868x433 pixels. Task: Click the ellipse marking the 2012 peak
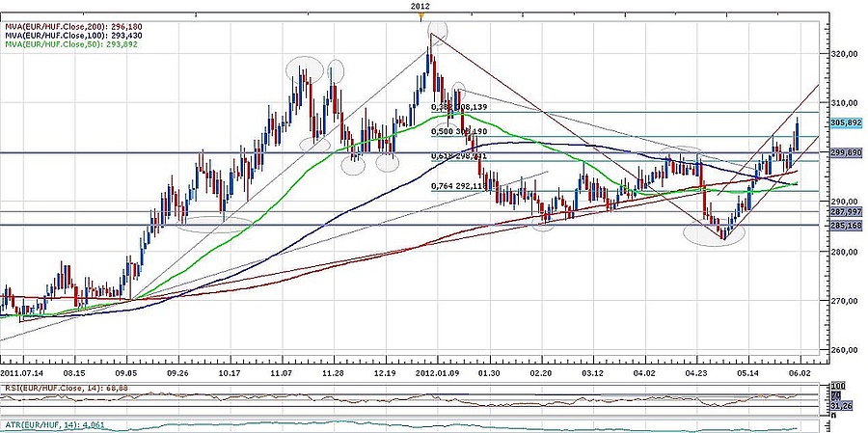439,31
